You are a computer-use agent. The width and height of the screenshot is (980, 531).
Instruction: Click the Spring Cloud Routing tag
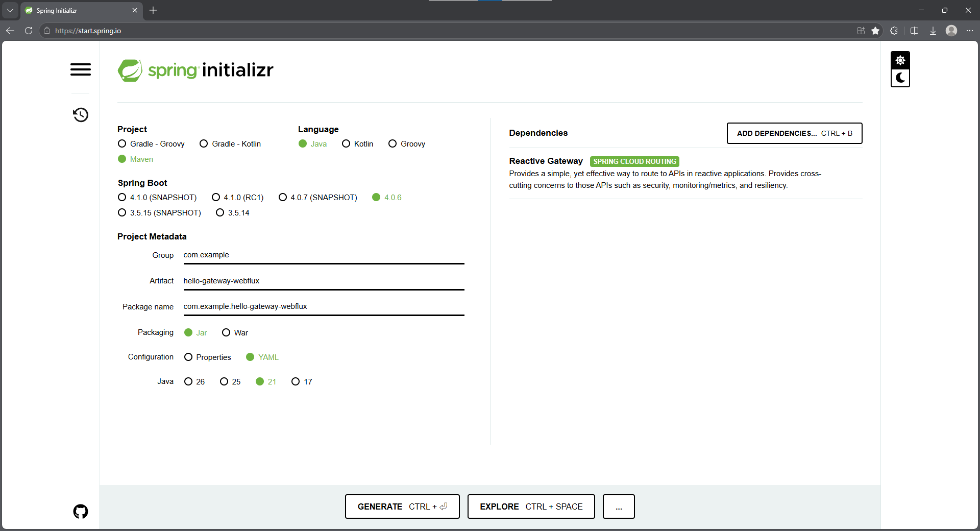click(x=634, y=161)
